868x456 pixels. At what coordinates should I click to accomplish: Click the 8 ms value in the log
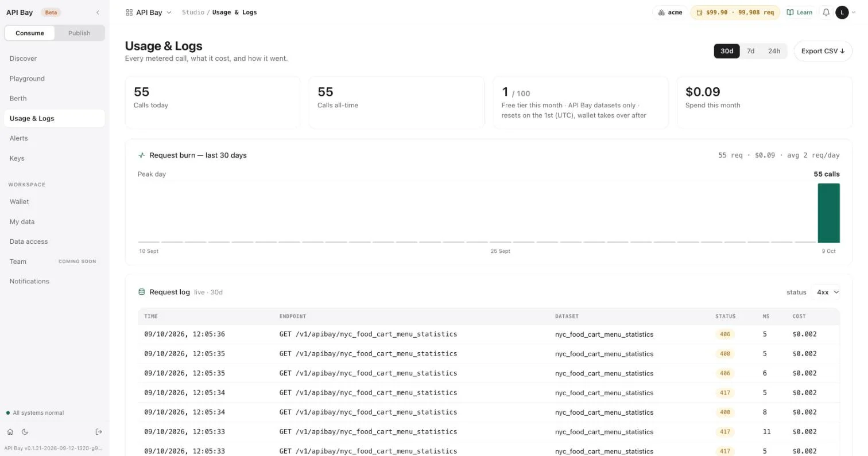coord(765,412)
